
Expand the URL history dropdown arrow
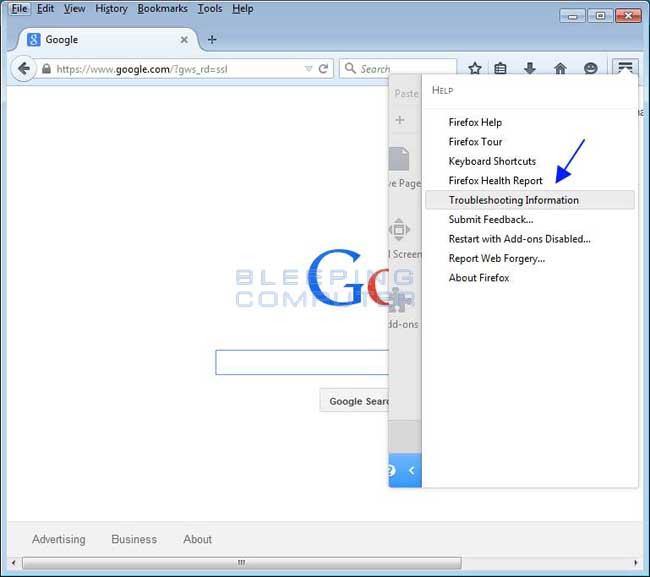[x=308, y=69]
